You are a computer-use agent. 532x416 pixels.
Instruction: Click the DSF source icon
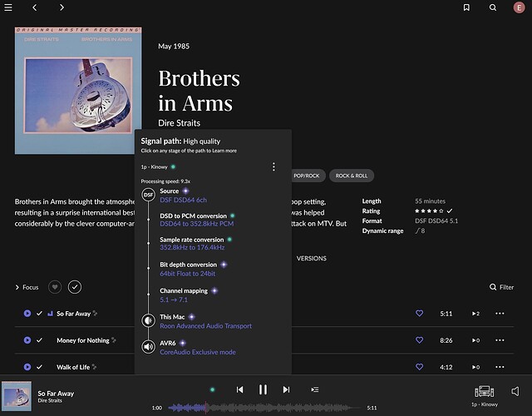point(148,195)
